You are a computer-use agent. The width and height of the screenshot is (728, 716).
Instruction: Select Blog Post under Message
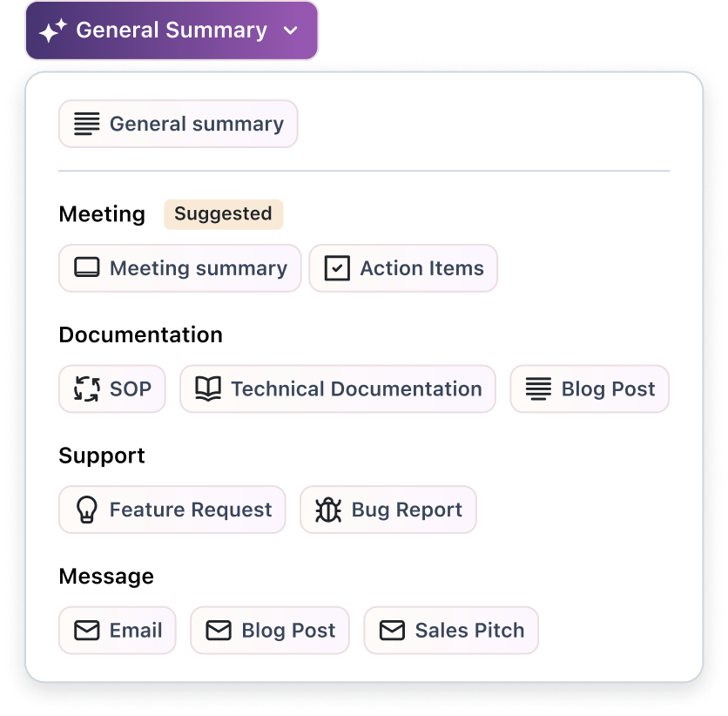click(270, 631)
